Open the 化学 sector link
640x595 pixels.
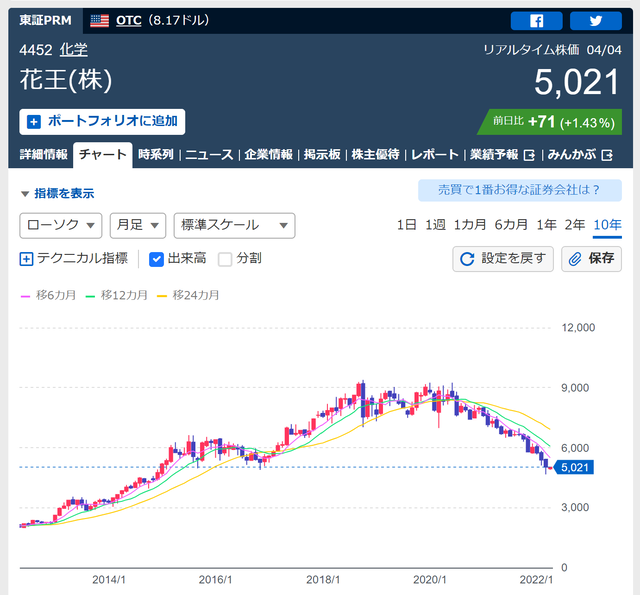[73, 50]
